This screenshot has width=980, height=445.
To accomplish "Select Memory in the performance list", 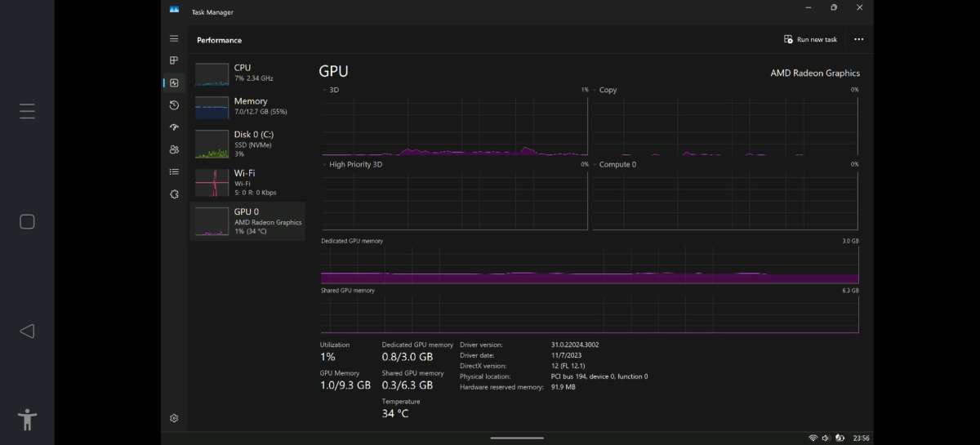I will pyautogui.click(x=247, y=106).
